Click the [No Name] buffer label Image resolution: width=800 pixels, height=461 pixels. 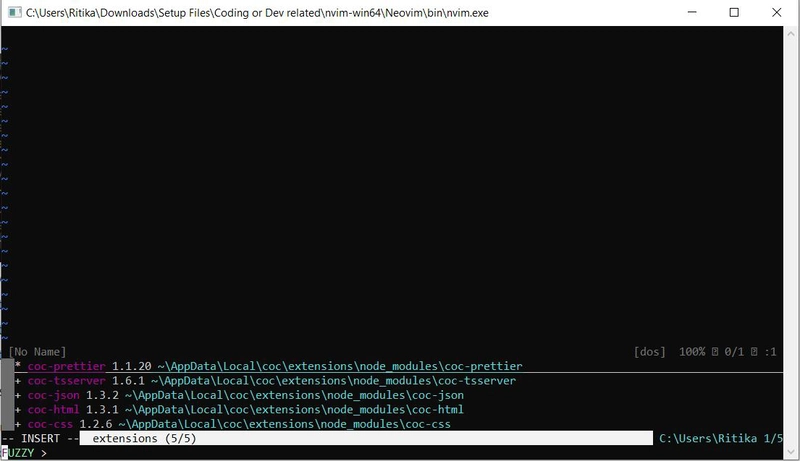pos(37,352)
